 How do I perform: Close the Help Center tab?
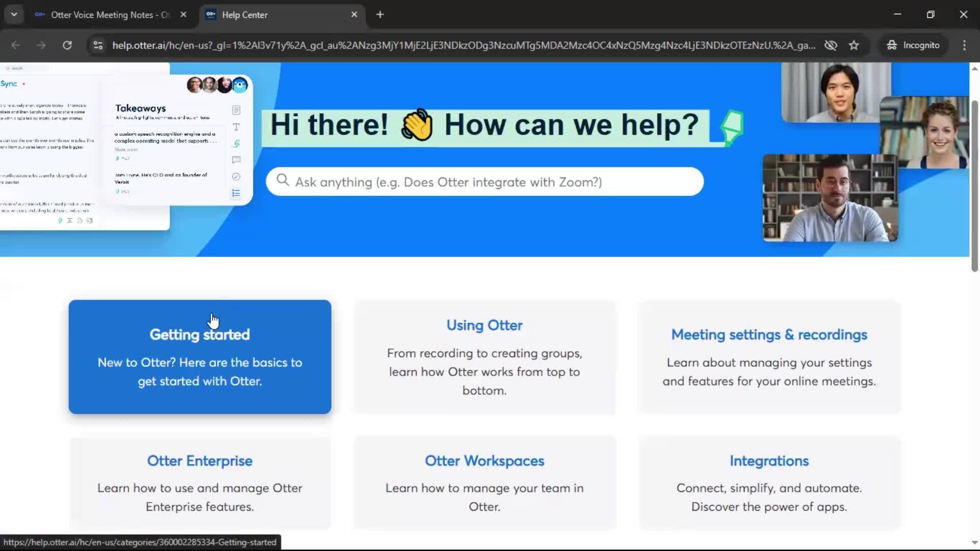354,15
